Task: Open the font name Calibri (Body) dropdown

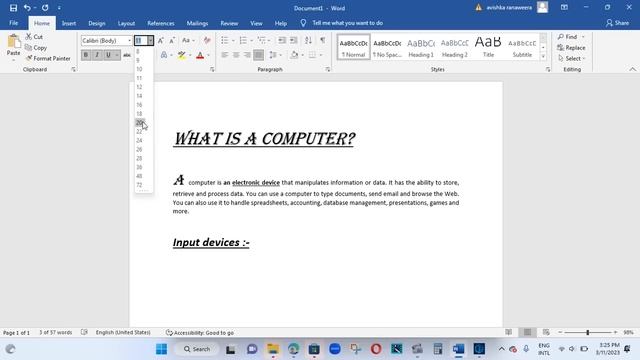Action: 130,40
